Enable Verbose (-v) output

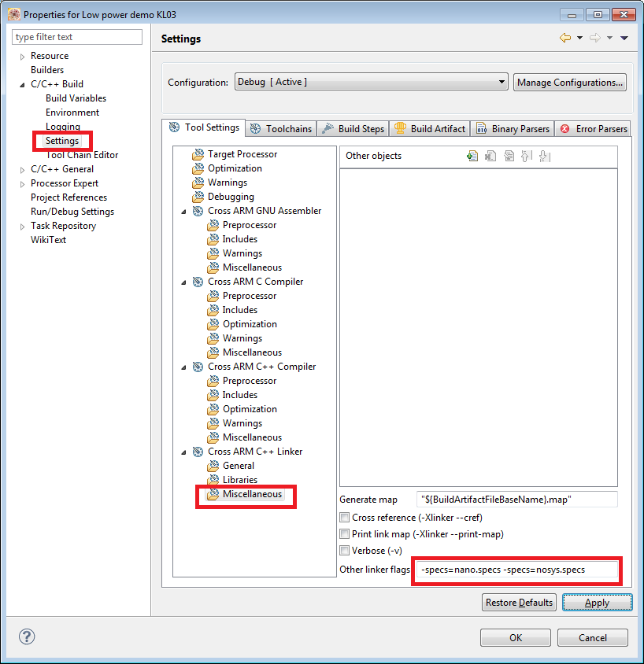click(x=344, y=550)
